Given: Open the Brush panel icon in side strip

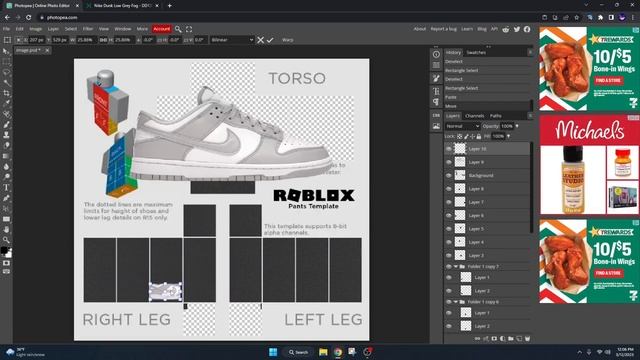Looking at the screenshot, I should pos(436,78).
